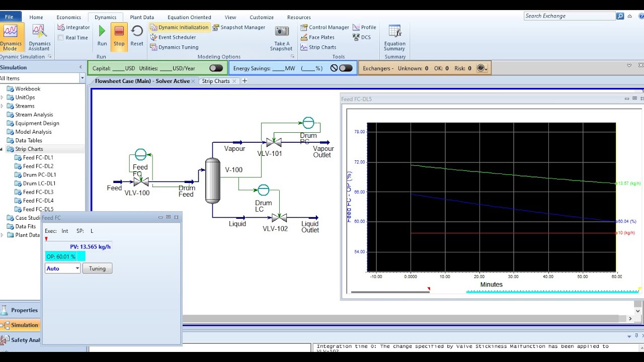
Task: Switch to the Strip Charts document tab
Action: point(216,81)
